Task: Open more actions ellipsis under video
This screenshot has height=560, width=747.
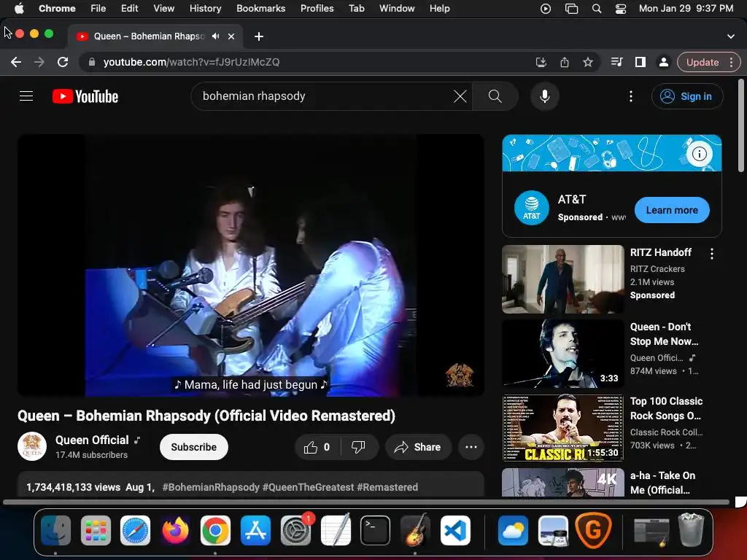Action: [471, 447]
